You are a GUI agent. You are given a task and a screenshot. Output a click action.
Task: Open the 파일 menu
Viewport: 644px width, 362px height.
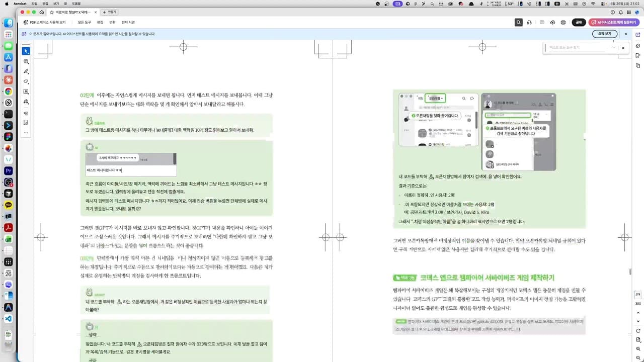click(35, 4)
